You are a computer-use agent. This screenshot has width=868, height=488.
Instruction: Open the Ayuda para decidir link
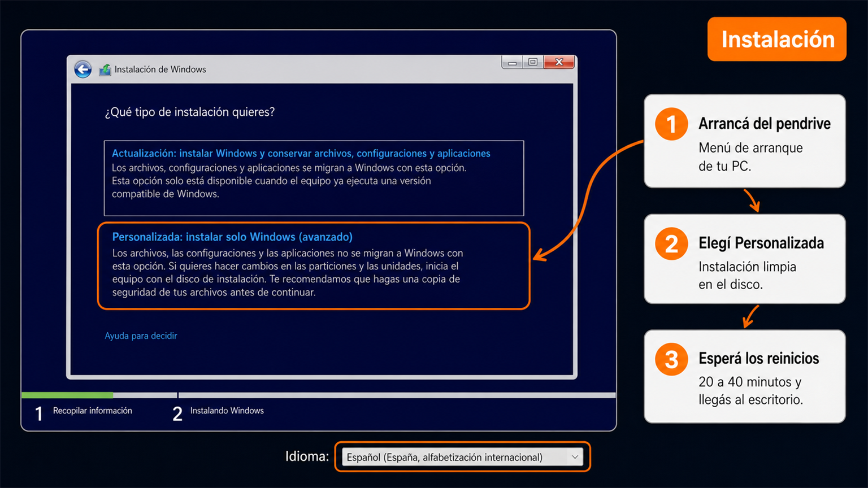141,335
